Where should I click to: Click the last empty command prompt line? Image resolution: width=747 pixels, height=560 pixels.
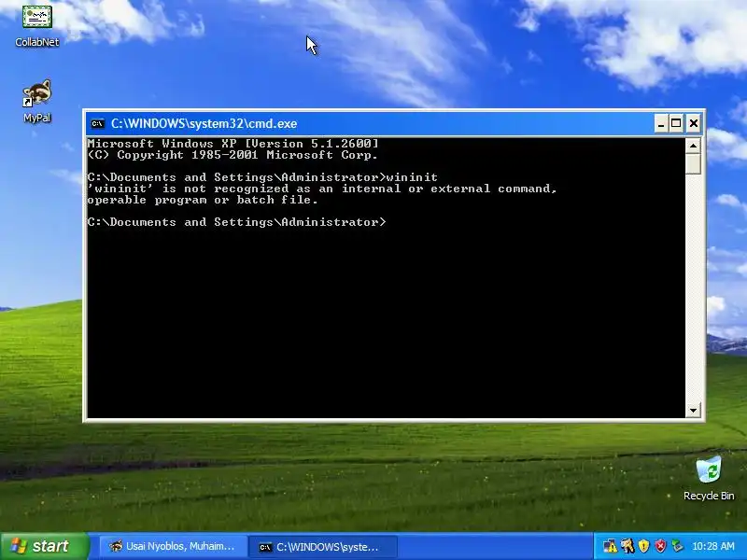click(237, 222)
